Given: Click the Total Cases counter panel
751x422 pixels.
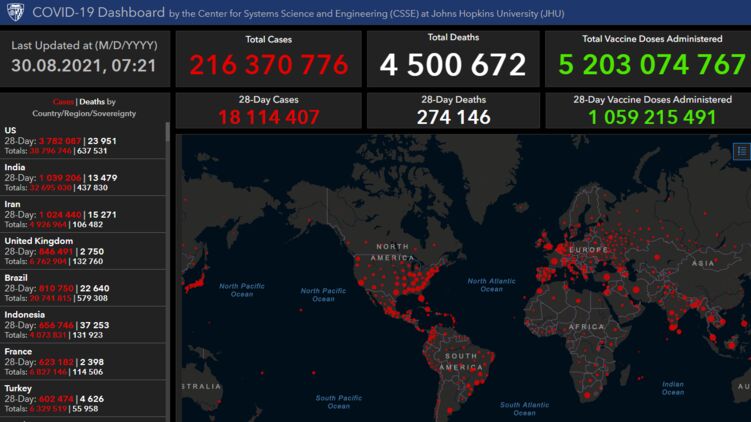Looking at the screenshot, I should pyautogui.click(x=268, y=58).
